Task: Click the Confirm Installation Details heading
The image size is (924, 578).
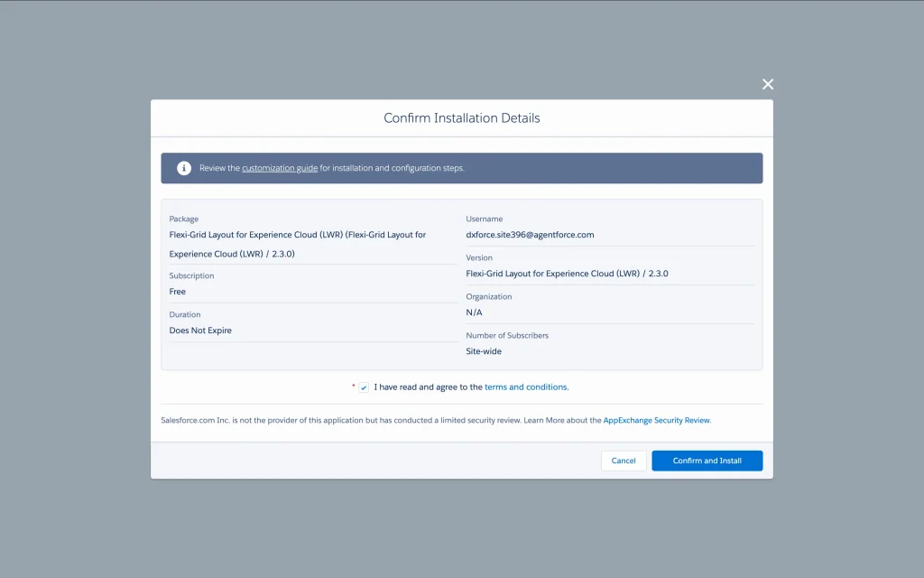Action: [x=461, y=118]
